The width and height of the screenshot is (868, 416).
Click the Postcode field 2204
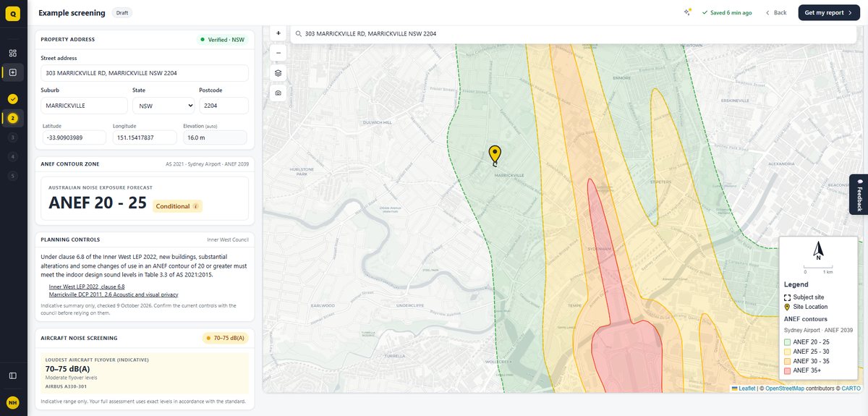click(x=224, y=106)
